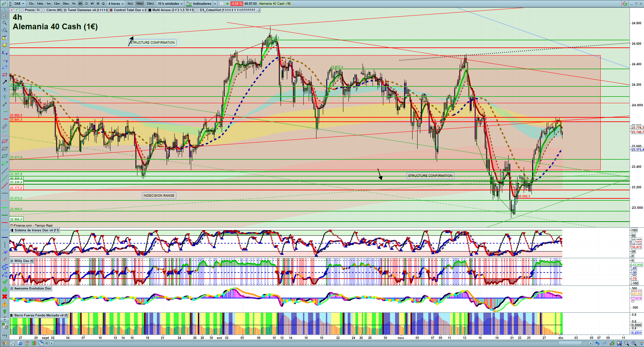Select the 4h timeframe

(80, 4)
